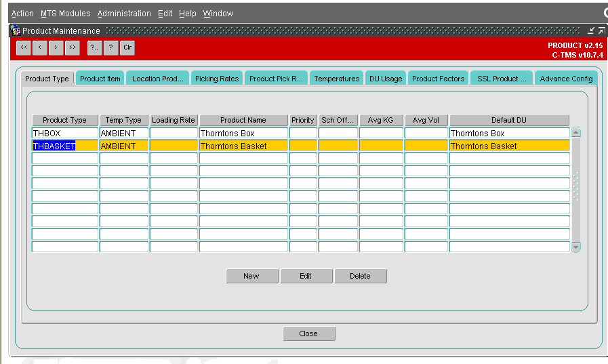Screen dimensions: 608x364
Task: Click the Close button
Action: [x=309, y=333]
